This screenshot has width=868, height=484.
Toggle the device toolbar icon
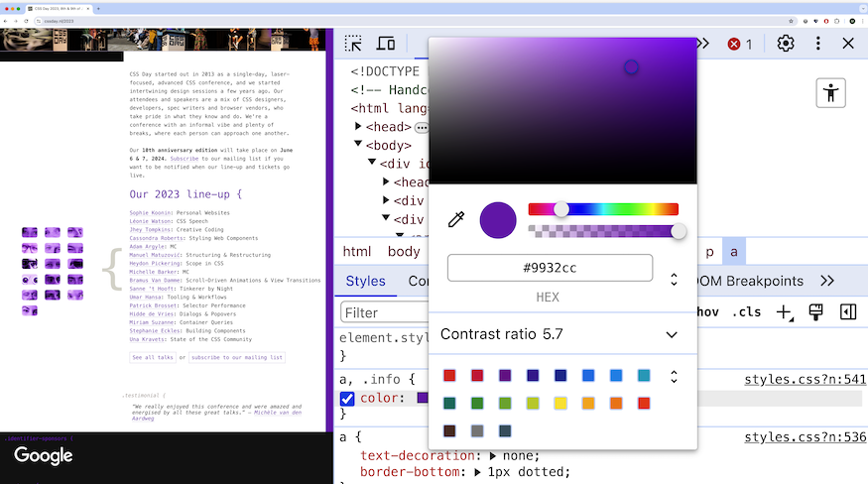tap(386, 44)
